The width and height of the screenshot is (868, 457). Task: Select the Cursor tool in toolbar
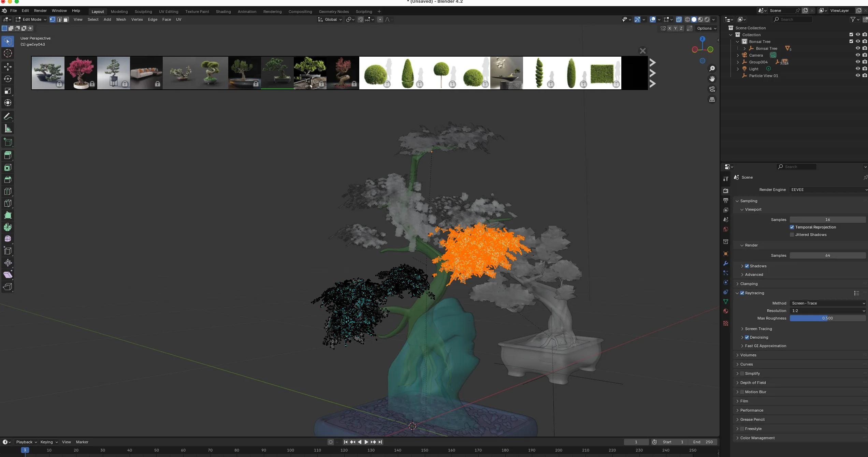click(x=8, y=54)
